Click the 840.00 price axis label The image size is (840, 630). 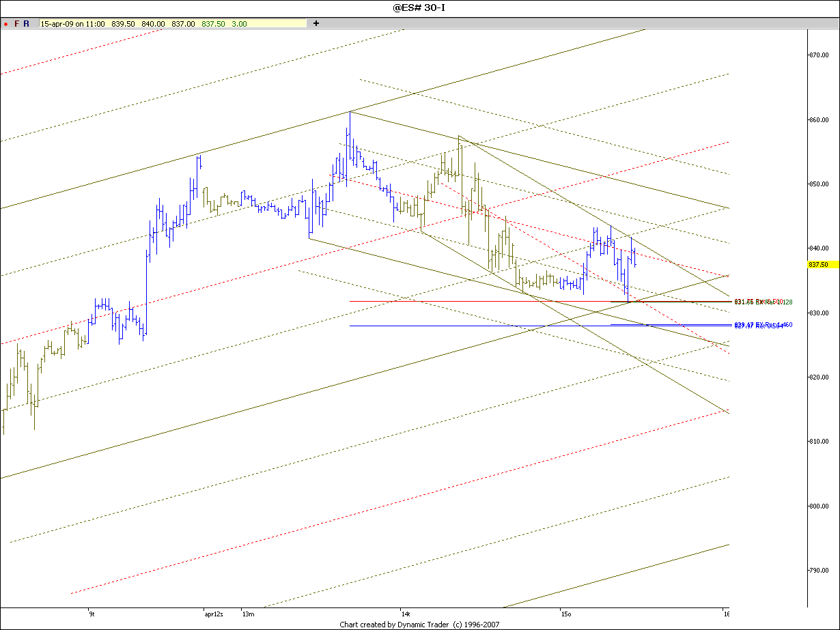coord(819,248)
